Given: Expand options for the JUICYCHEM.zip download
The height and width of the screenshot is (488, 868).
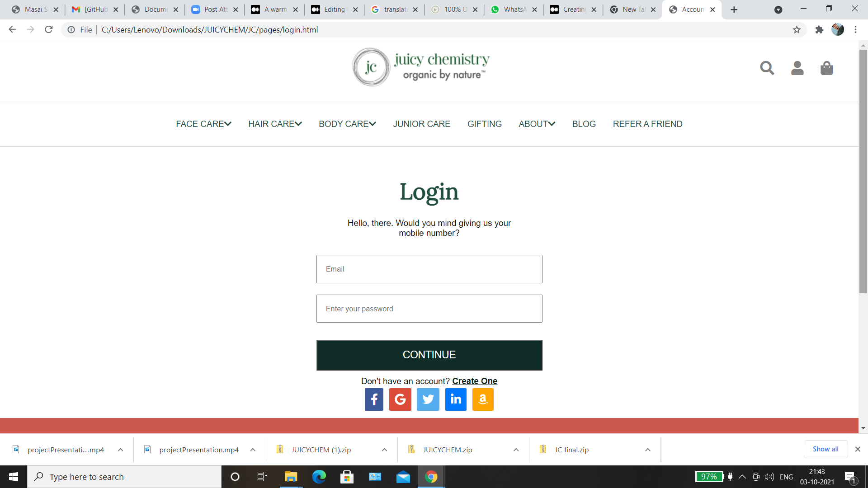Looking at the screenshot, I should click(516, 450).
